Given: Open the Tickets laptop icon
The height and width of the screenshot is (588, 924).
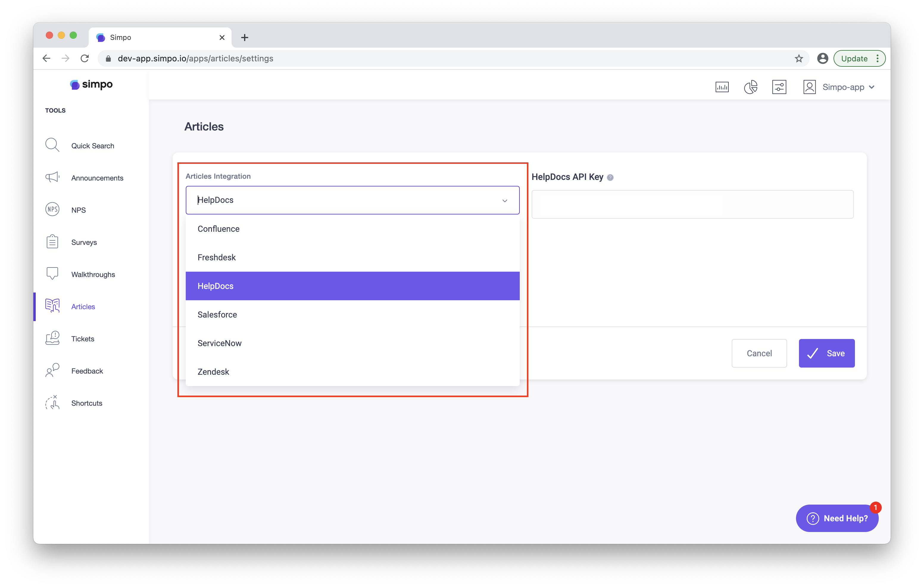Looking at the screenshot, I should click(52, 338).
